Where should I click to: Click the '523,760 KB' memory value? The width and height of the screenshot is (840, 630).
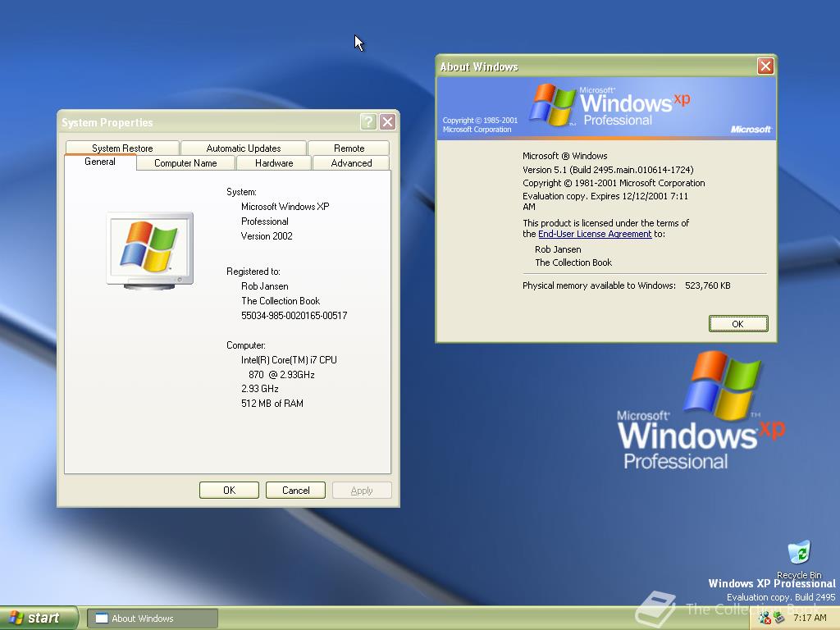708,285
